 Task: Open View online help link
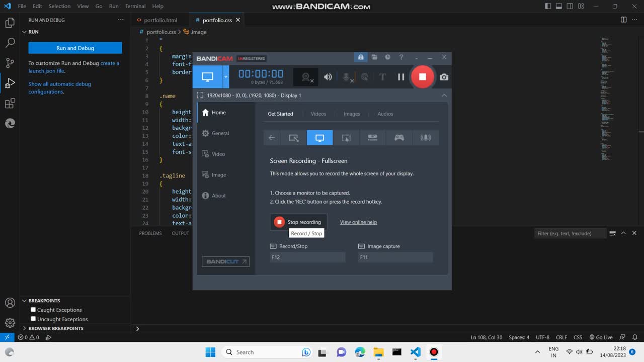(x=358, y=222)
